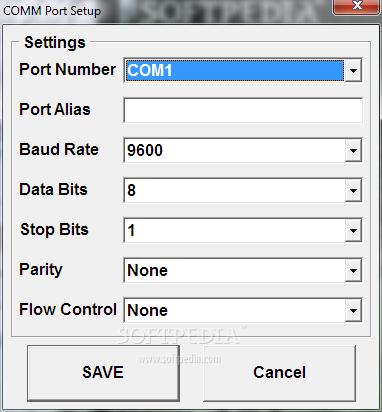Viewport: 382px width, 412px height.
Task: Expand the Flow Control dropdown arrow
Action: pyautogui.click(x=353, y=310)
